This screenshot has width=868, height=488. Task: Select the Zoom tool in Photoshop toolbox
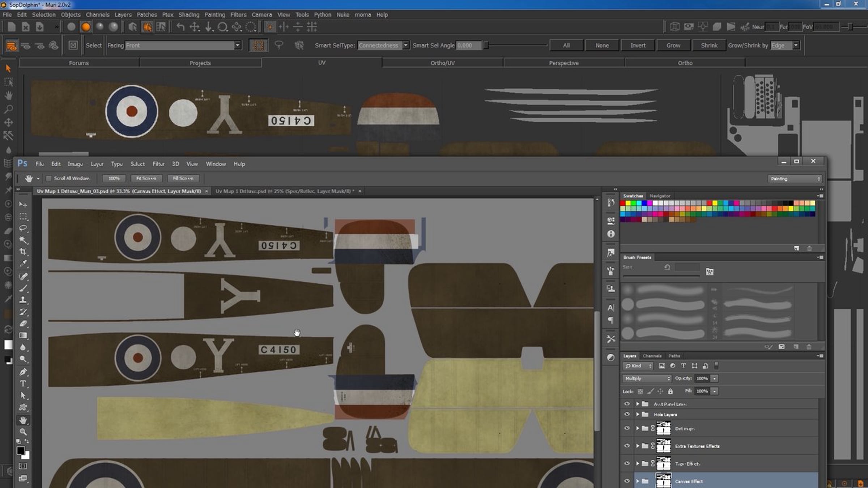pyautogui.click(x=23, y=432)
